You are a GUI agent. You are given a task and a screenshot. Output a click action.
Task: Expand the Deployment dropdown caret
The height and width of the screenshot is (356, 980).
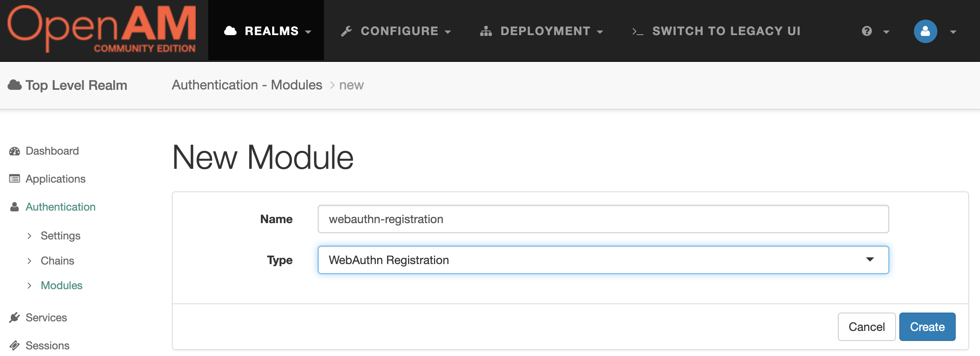(600, 32)
